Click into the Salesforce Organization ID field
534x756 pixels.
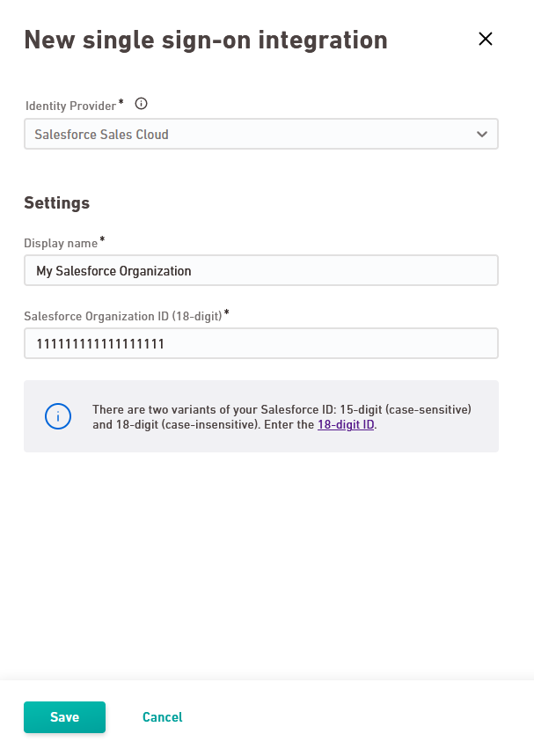[261, 343]
